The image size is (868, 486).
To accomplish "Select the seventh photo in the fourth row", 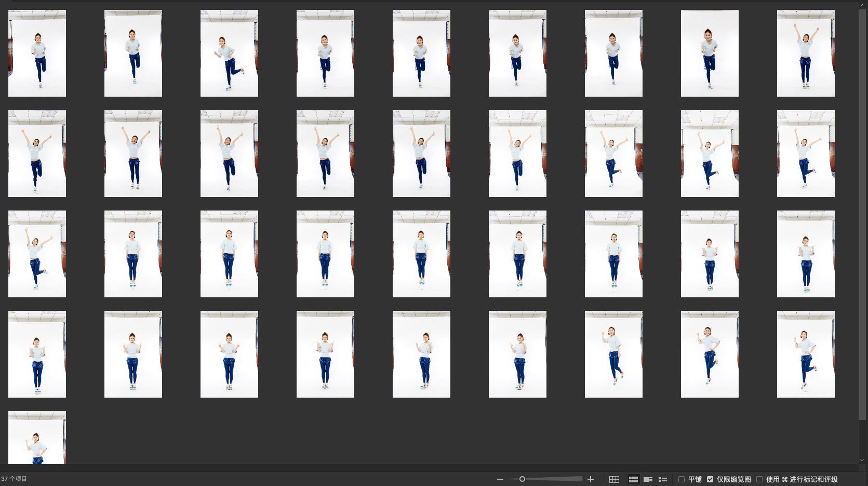I will [x=613, y=354].
